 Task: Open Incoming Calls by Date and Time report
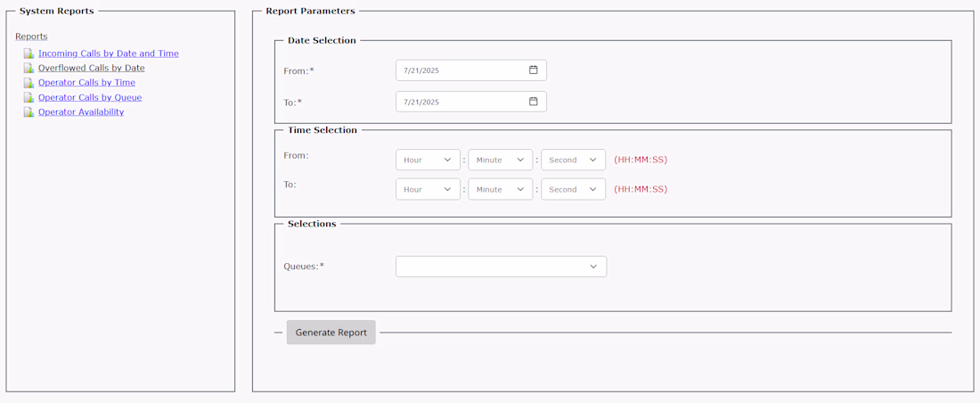(108, 53)
